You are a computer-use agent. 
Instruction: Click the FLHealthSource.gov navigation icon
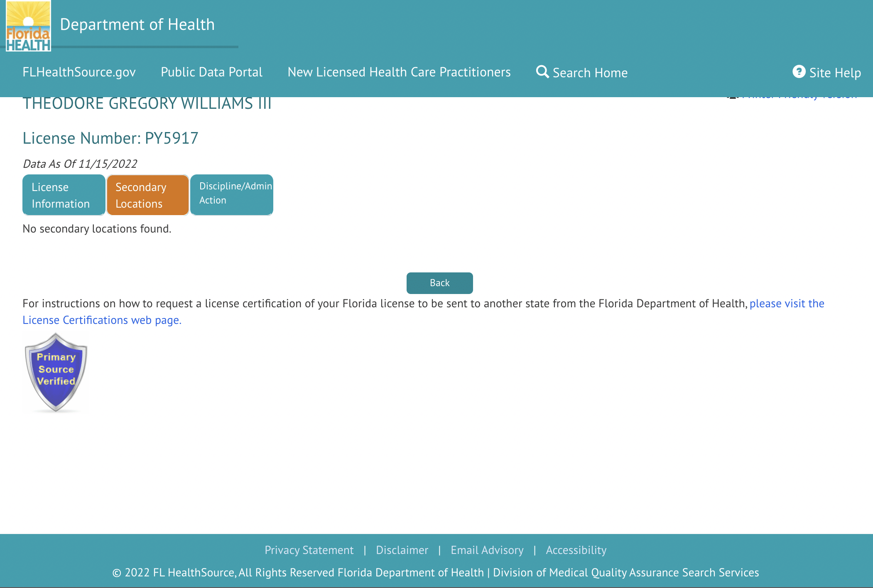[79, 71]
